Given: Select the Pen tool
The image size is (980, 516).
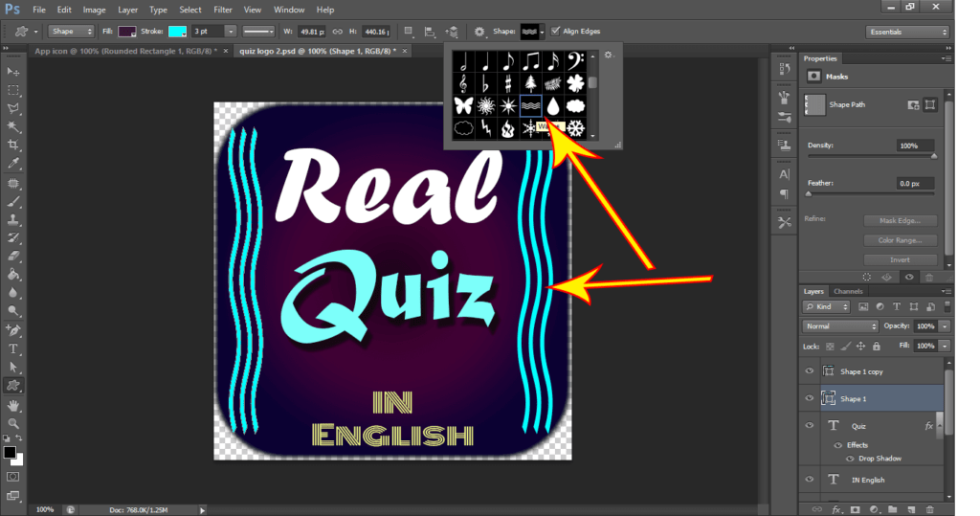Looking at the screenshot, I should [13, 330].
